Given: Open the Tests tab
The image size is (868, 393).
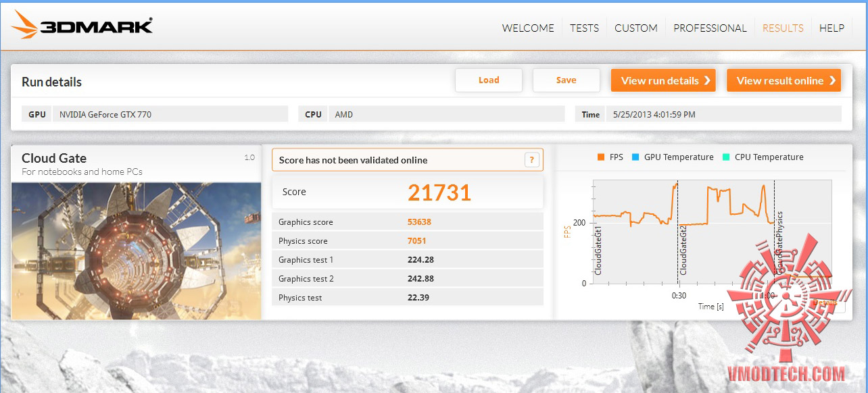Looking at the screenshot, I should pos(584,28).
